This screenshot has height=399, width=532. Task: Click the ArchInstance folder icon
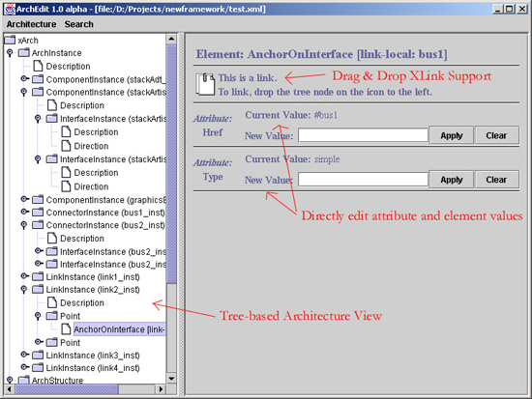click(x=24, y=52)
